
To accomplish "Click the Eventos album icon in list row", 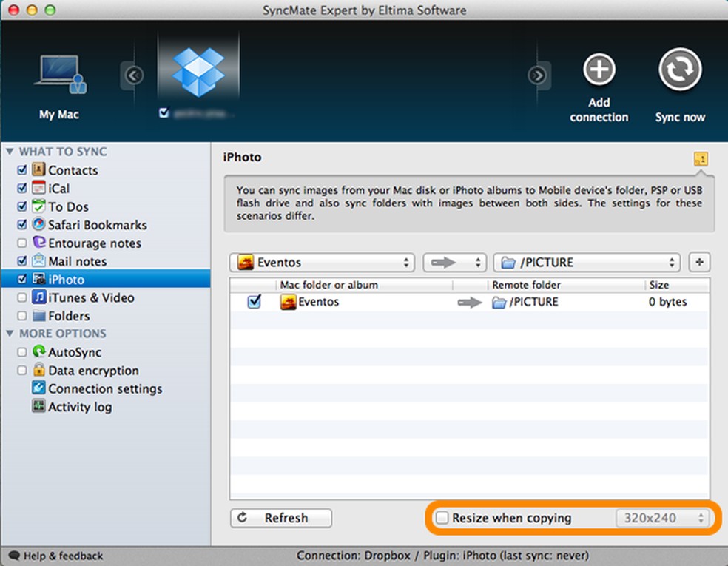I will pos(289,302).
